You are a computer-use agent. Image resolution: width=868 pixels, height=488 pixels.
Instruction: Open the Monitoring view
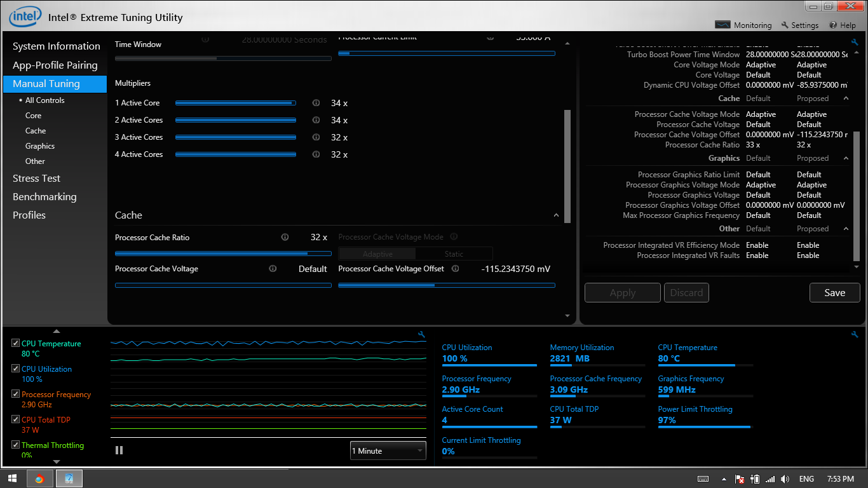(x=743, y=25)
